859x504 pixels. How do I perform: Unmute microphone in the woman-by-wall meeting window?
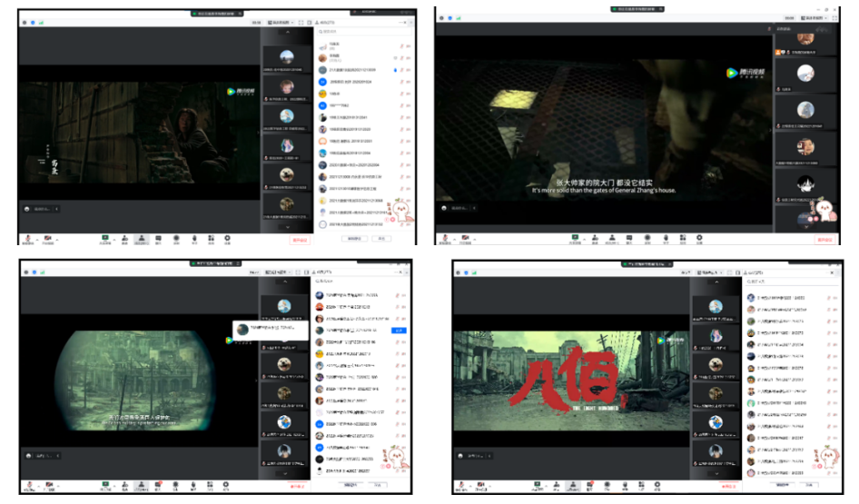click(x=28, y=239)
